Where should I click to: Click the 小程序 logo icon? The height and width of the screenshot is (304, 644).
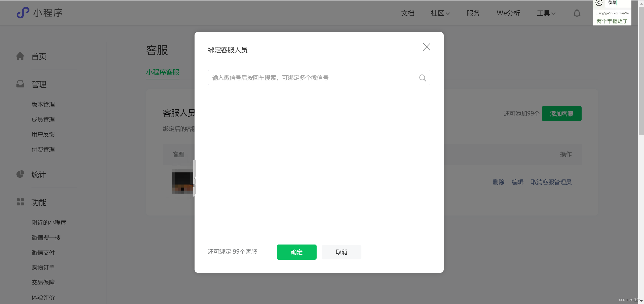coord(23,13)
